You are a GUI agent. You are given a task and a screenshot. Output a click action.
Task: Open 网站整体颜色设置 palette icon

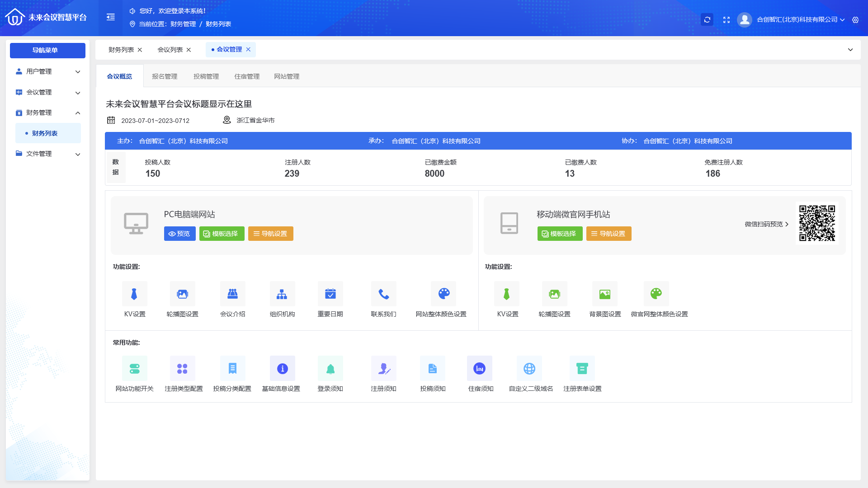(443, 294)
